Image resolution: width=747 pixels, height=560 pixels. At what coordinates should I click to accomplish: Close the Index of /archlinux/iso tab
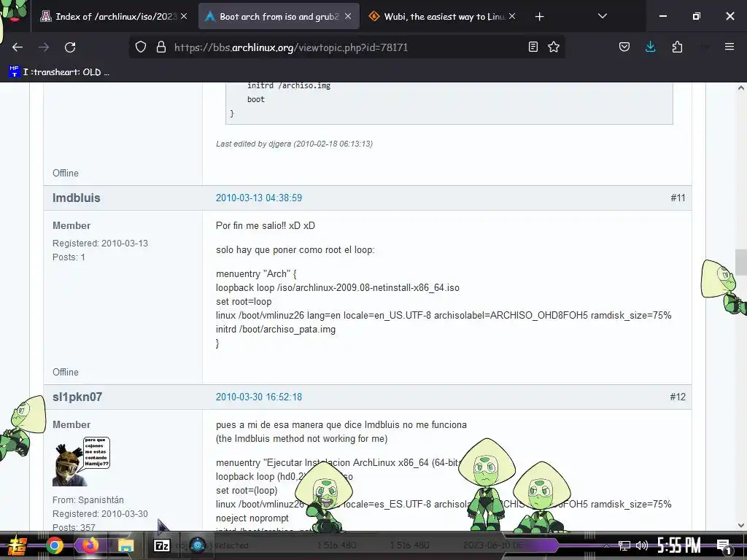(184, 16)
